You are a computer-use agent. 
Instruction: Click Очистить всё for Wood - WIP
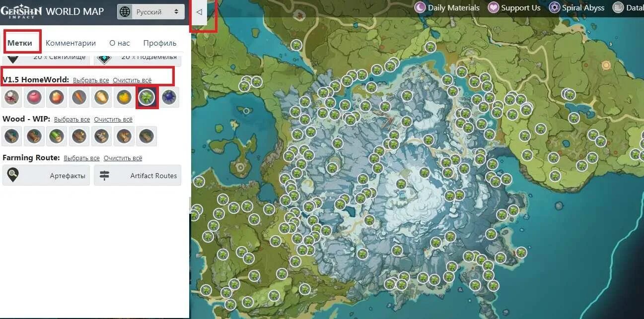click(113, 120)
